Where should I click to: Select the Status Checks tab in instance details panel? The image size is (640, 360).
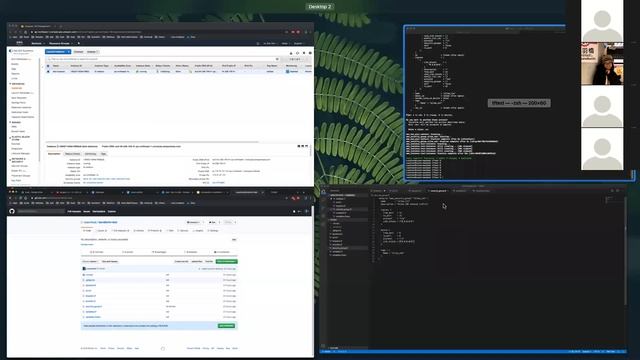tap(73, 154)
